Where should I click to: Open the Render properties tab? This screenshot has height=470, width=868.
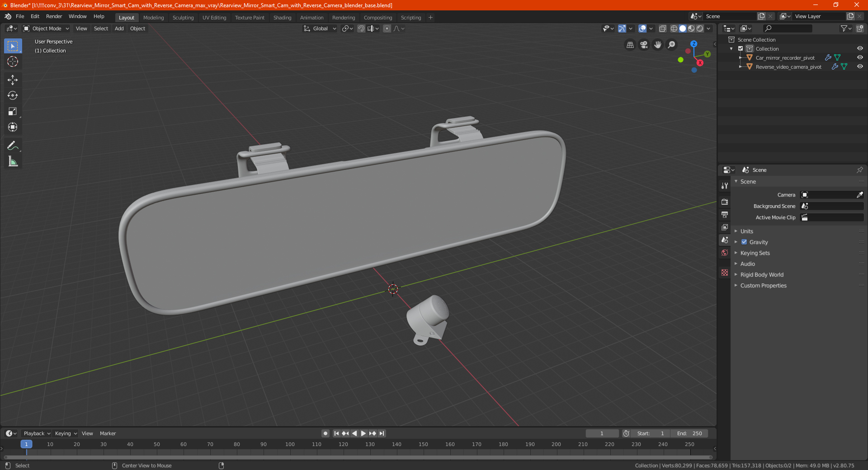pyautogui.click(x=725, y=202)
